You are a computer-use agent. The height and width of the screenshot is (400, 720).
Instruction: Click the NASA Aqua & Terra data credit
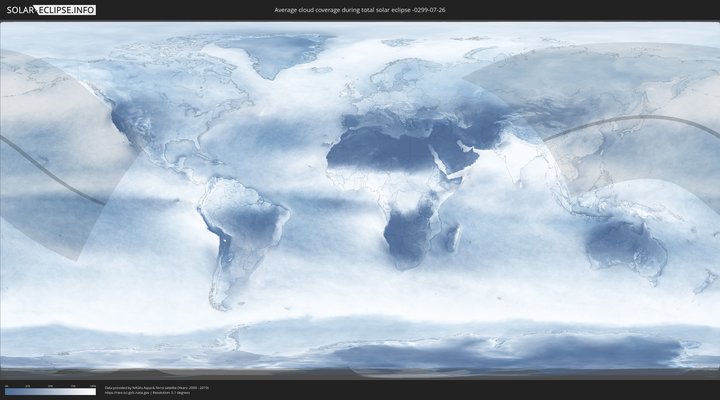[x=157, y=387]
